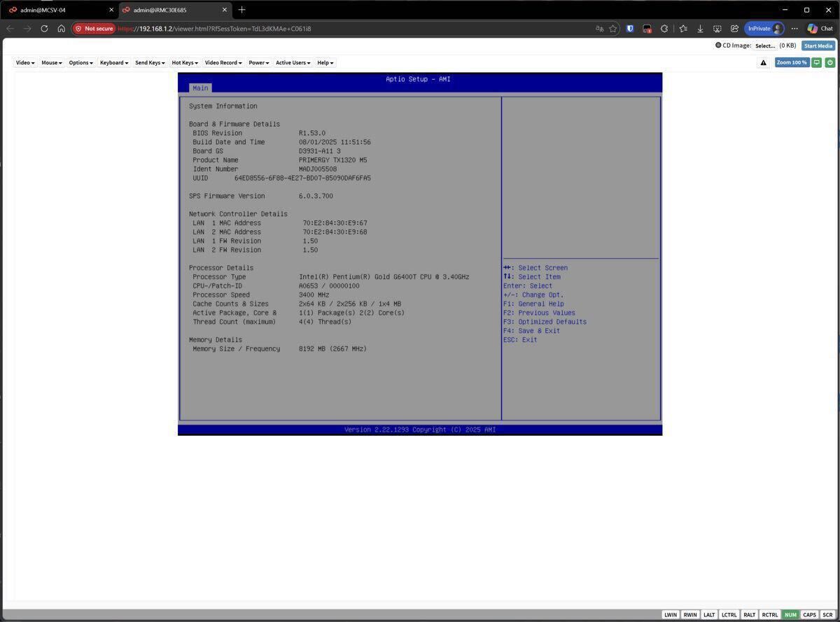Expand the Options dropdown
Image resolution: width=840 pixels, height=622 pixels.
pyautogui.click(x=80, y=62)
